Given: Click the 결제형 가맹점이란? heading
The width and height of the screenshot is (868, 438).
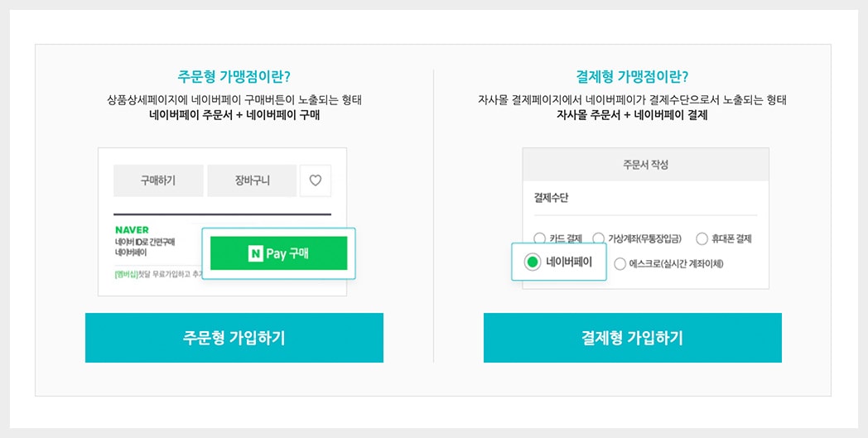Looking at the screenshot, I should click(x=632, y=77).
